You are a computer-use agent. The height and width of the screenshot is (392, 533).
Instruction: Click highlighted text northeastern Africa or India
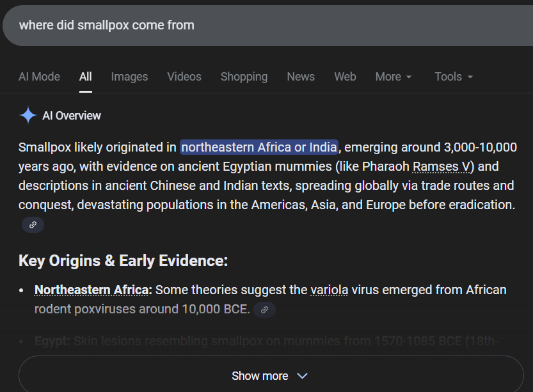[259, 148]
